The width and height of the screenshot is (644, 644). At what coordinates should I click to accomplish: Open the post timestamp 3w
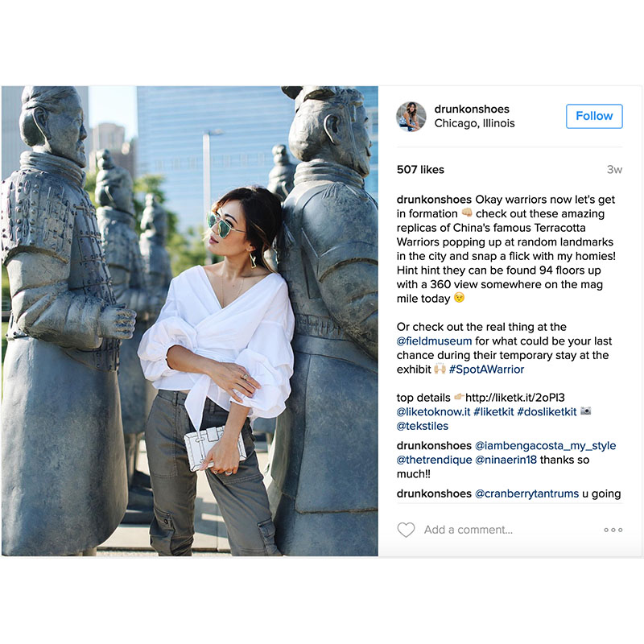tap(614, 170)
